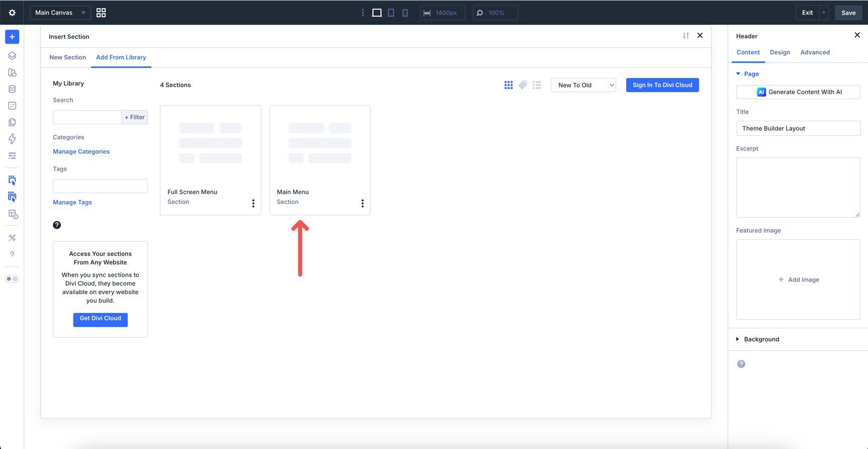Click the Get Divi Cloud button
Screen dimensions: 868x449
pyautogui.click(x=101, y=319)
